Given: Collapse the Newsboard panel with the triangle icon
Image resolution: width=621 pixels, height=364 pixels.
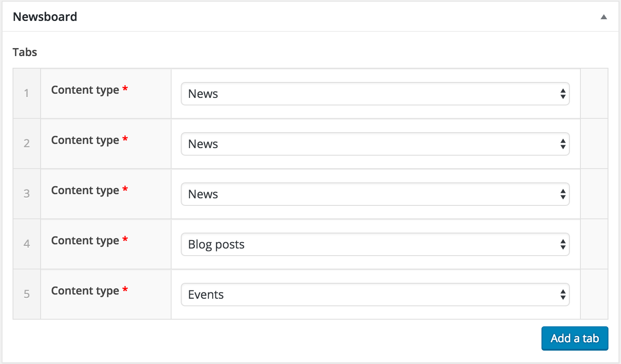Looking at the screenshot, I should tap(603, 17).
